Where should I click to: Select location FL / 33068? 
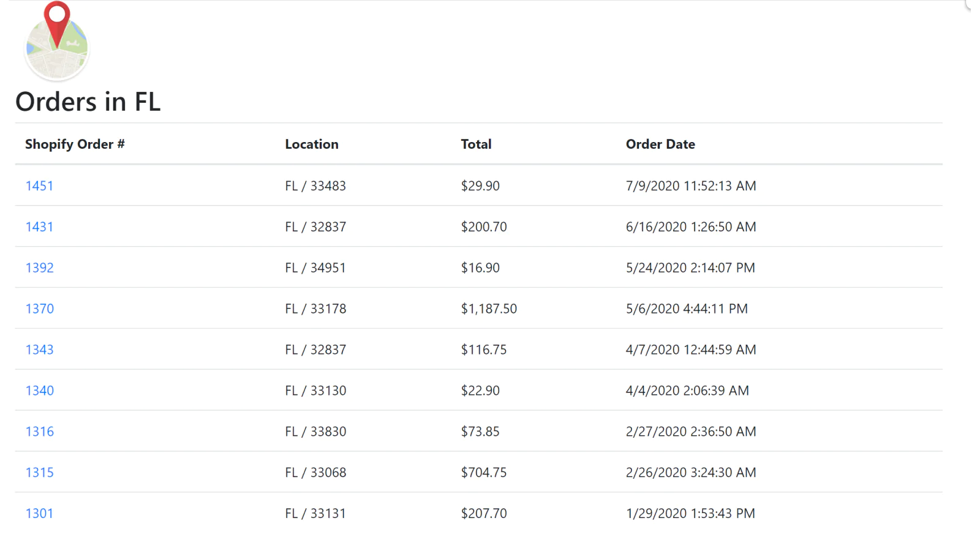tap(315, 473)
